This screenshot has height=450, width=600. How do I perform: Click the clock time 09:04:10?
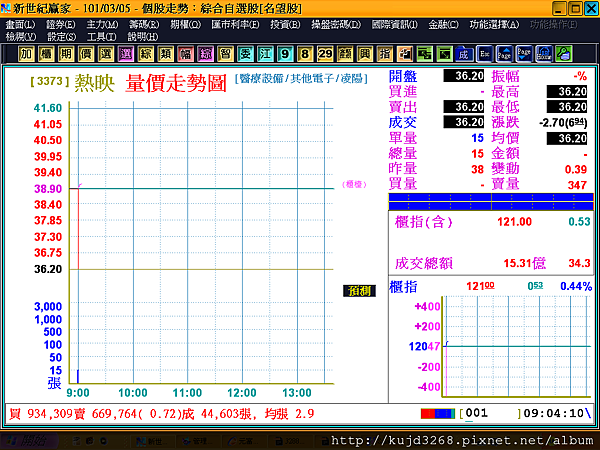553,413
